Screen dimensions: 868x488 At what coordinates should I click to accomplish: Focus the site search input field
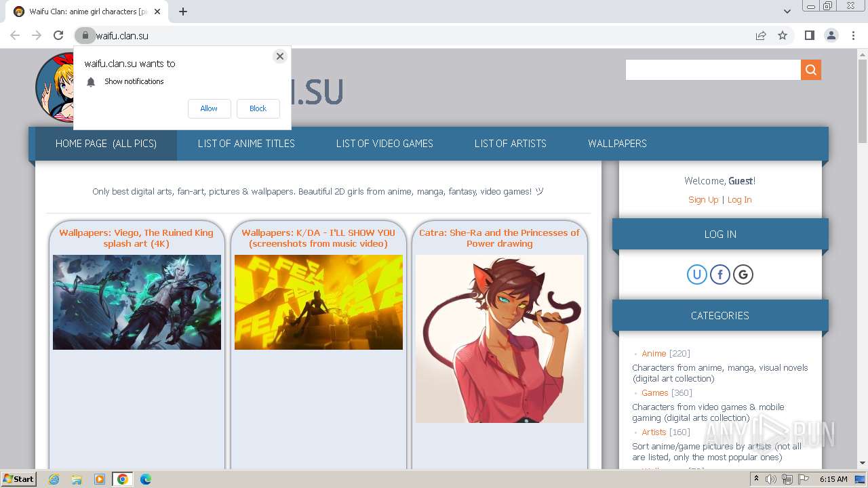713,70
